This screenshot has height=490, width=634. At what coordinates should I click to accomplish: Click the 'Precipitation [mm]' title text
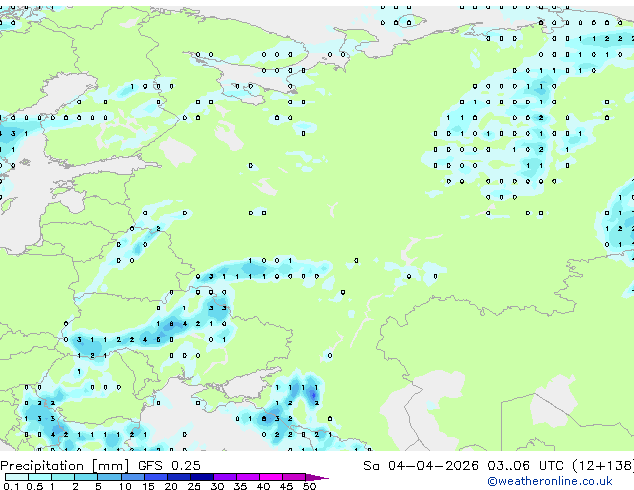coord(65,466)
